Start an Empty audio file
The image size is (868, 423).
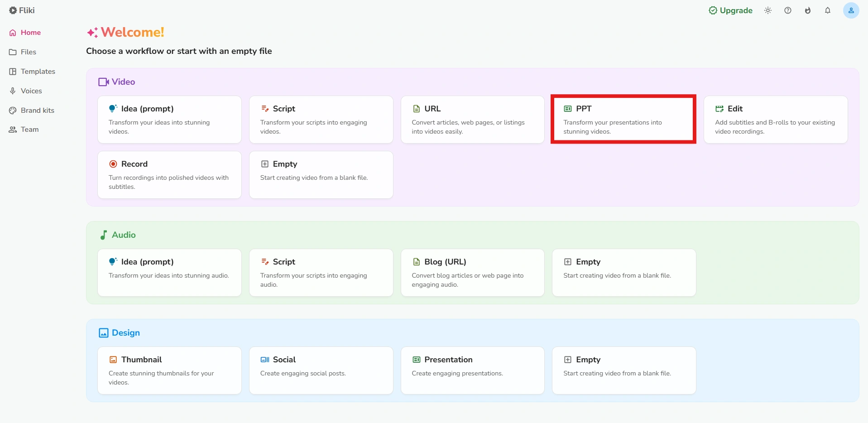coord(624,273)
